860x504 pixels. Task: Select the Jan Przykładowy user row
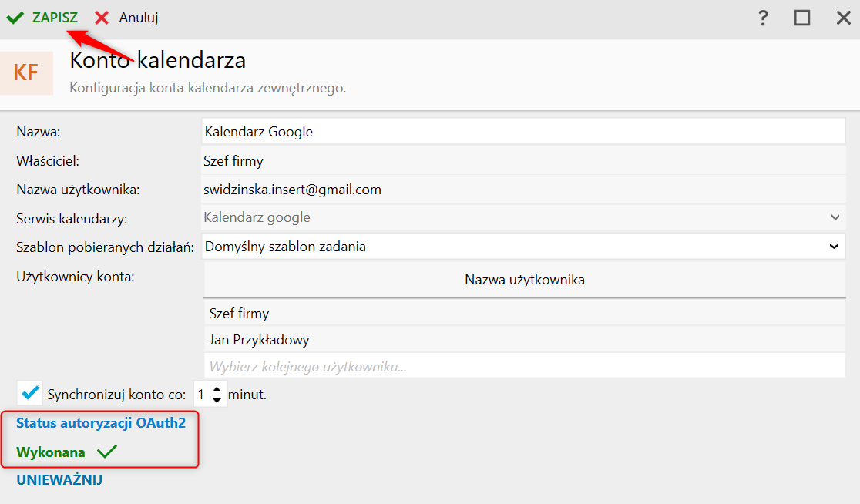coord(524,339)
